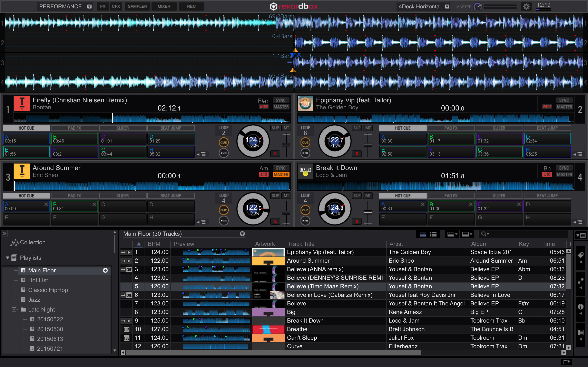Open the 4Deck Horizontal layout dropdown
Image resolution: width=588 pixels, height=367 pixels.
pos(447,7)
